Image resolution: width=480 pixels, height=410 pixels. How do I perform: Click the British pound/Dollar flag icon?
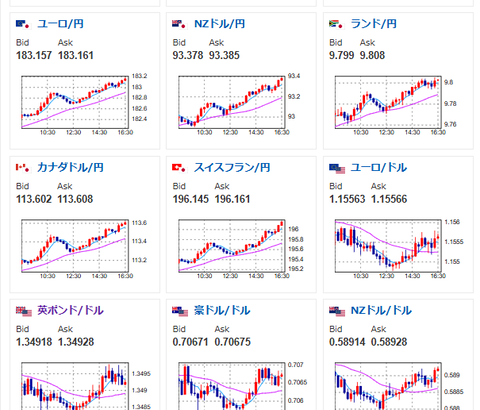click(x=24, y=311)
